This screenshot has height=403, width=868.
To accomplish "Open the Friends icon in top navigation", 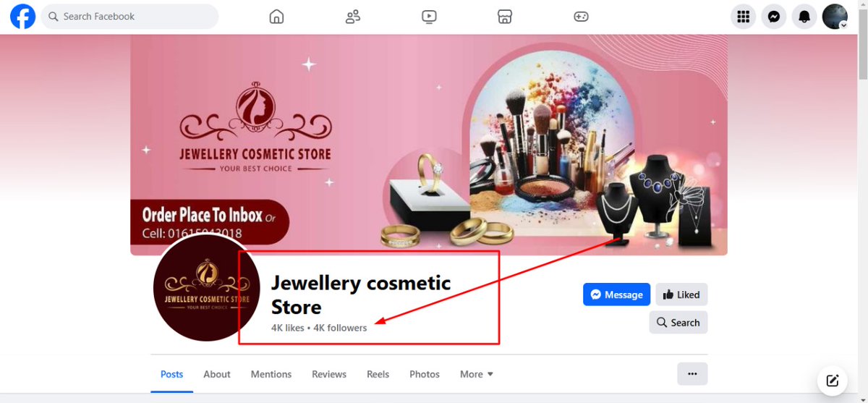I will click(353, 17).
